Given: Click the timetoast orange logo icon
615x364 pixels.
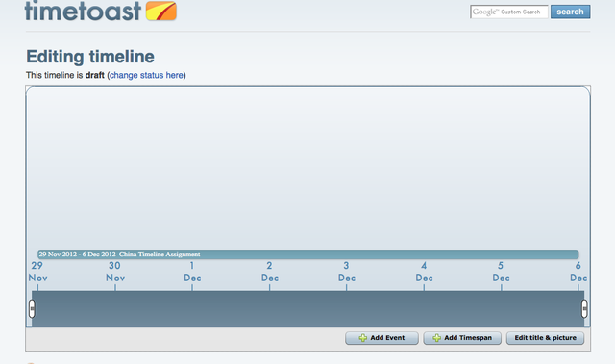Looking at the screenshot, I should [x=161, y=11].
